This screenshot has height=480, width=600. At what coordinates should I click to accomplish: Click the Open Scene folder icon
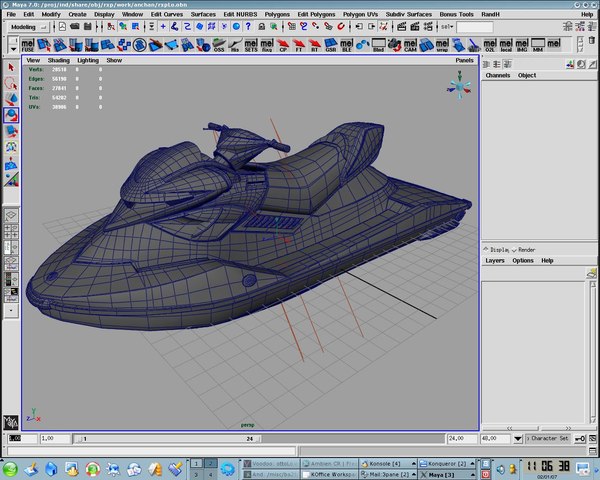click(75, 26)
